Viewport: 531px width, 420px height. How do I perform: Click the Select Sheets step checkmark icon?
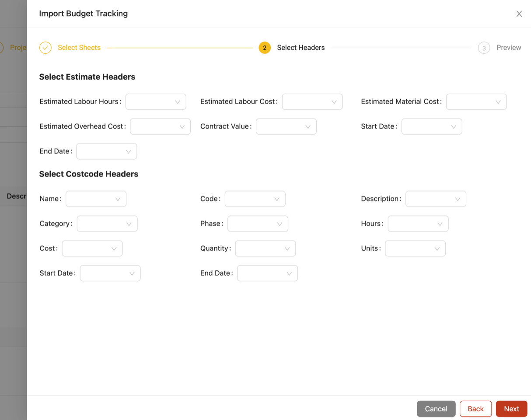pyautogui.click(x=45, y=48)
